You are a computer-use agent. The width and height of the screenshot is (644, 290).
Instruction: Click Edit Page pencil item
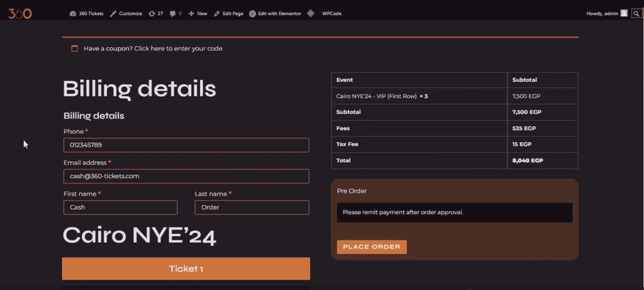click(x=229, y=14)
